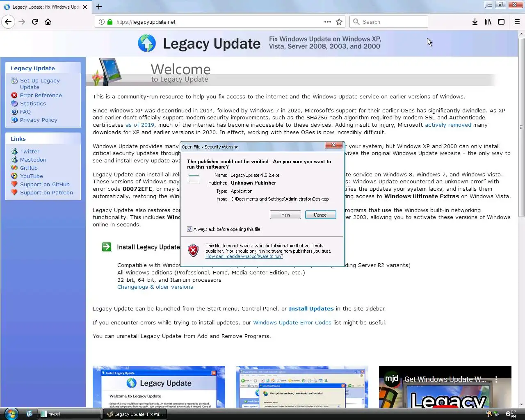Open the Support on GitHub link
Image resolution: width=525 pixels, height=420 pixels.
click(45, 184)
